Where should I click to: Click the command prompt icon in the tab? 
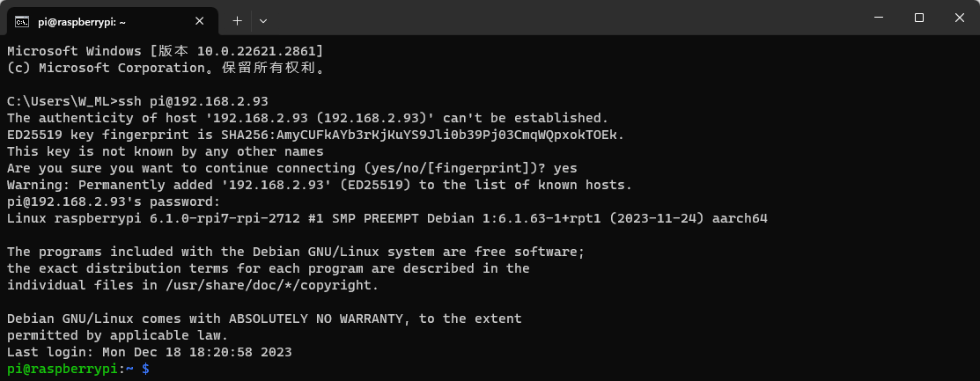(x=22, y=21)
